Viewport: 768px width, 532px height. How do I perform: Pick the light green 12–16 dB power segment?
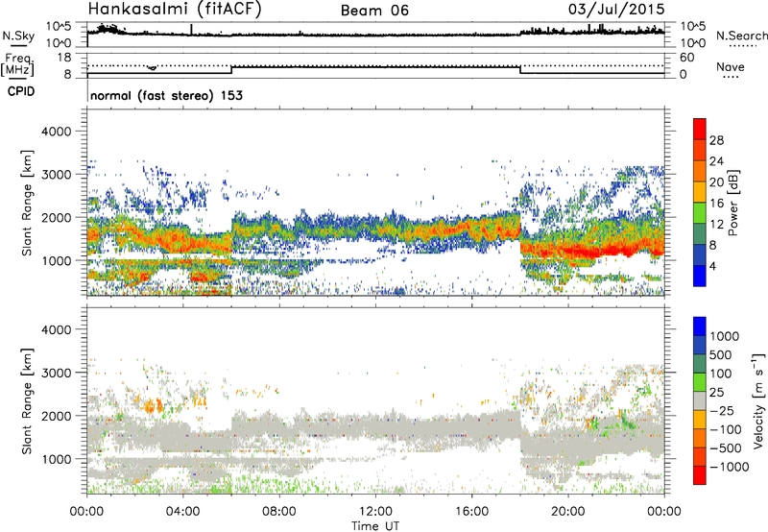(x=700, y=212)
